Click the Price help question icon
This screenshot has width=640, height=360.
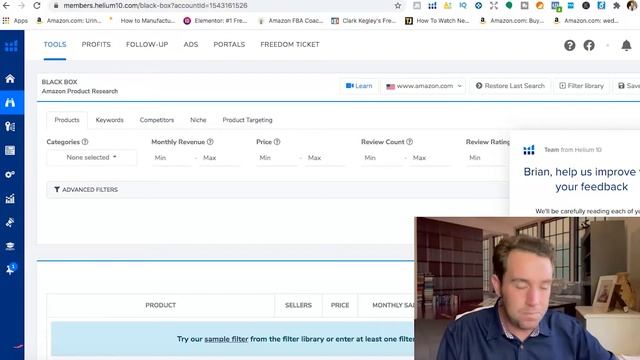pos(277,142)
